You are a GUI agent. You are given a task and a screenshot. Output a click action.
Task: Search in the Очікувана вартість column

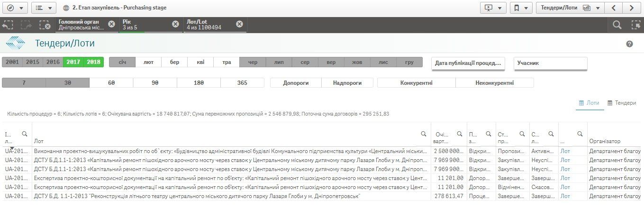(x=460, y=134)
